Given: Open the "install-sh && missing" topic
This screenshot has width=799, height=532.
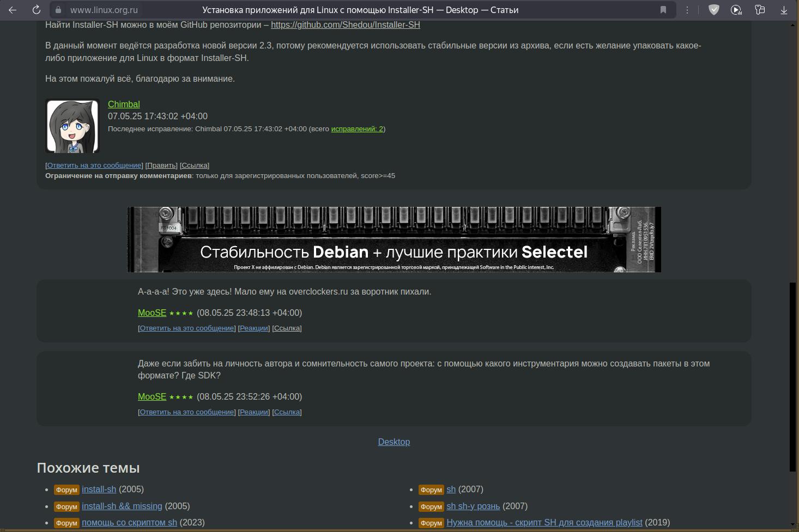Looking at the screenshot, I should pos(122,506).
